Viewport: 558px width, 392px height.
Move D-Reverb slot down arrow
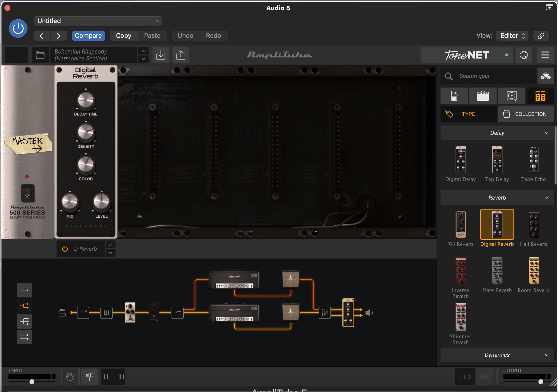pos(111,253)
